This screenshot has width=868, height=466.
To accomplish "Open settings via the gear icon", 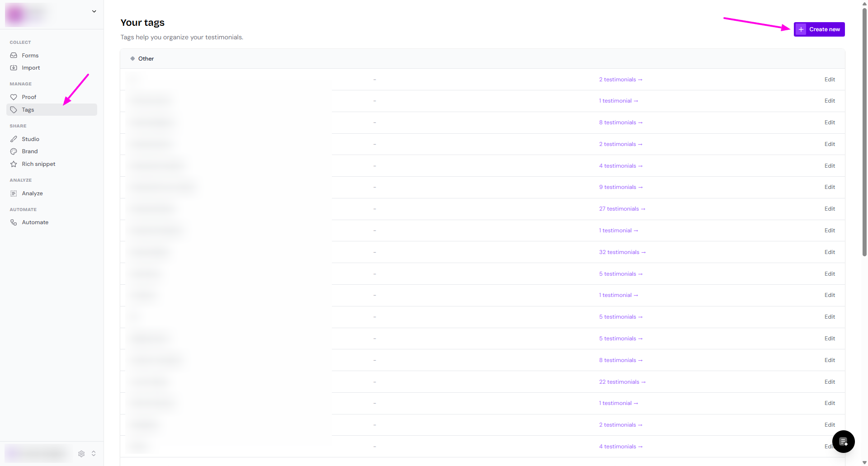I will point(81,454).
